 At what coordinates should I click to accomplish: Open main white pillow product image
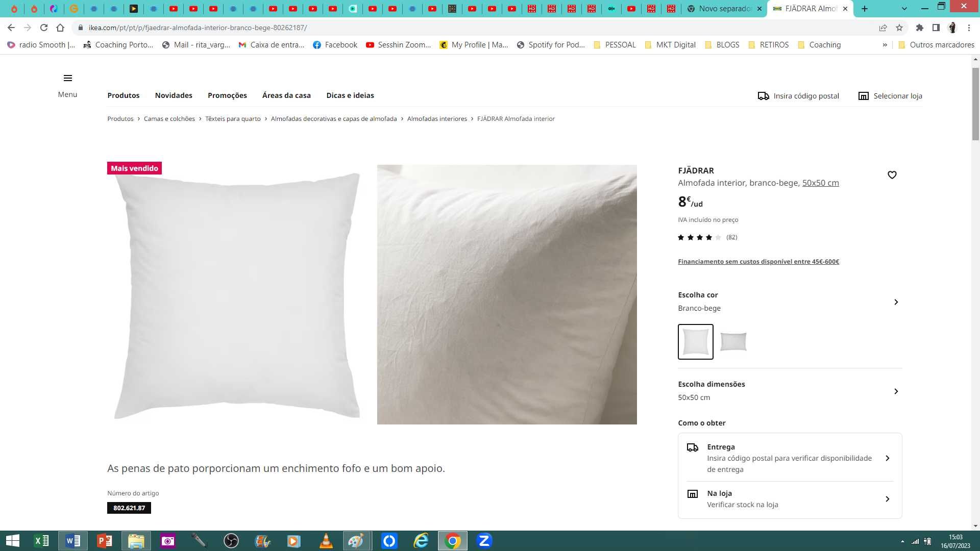pyautogui.click(x=237, y=294)
